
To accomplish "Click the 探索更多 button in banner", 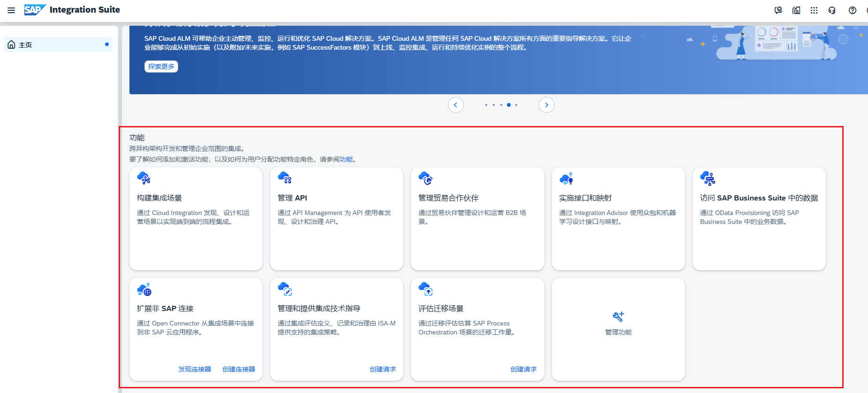I will tap(161, 67).
